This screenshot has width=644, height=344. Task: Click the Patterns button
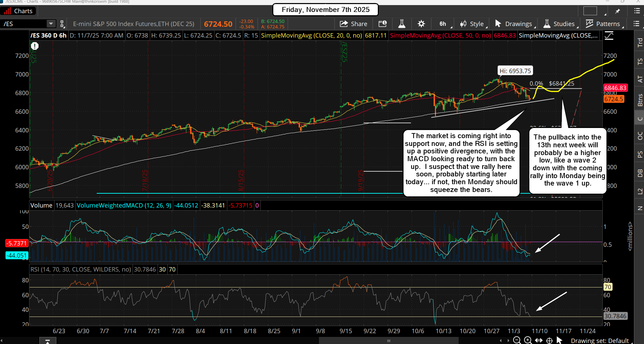pos(603,24)
